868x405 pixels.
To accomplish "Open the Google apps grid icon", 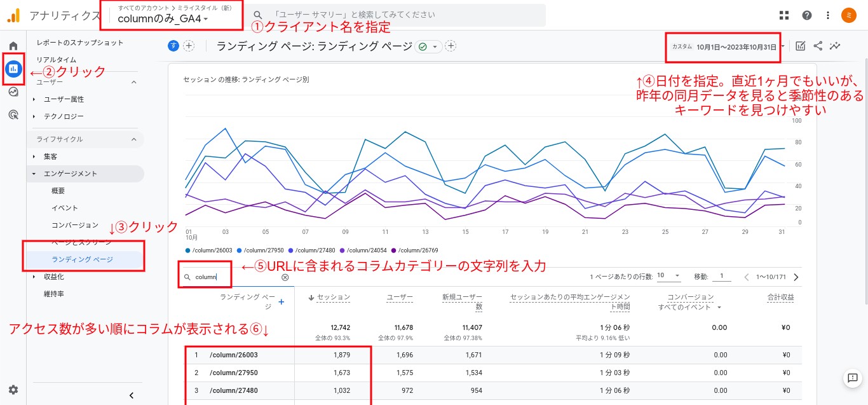I will click(784, 15).
